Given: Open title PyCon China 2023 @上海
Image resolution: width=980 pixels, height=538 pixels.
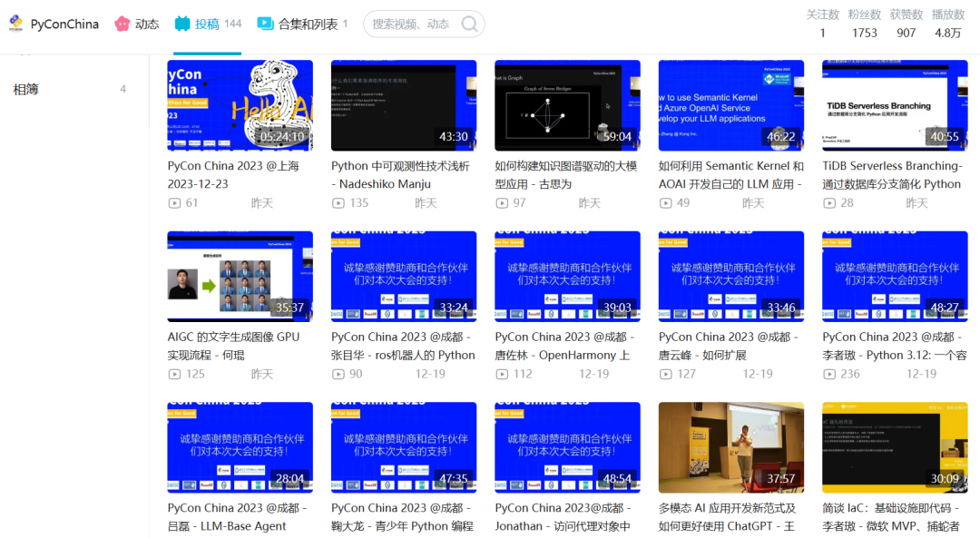Looking at the screenshot, I should click(x=234, y=175).
